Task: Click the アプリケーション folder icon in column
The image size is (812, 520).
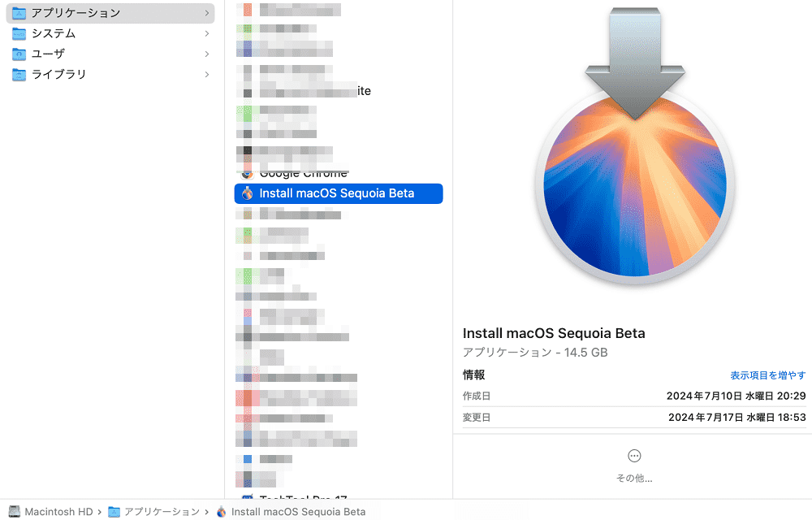Action: click(x=19, y=13)
